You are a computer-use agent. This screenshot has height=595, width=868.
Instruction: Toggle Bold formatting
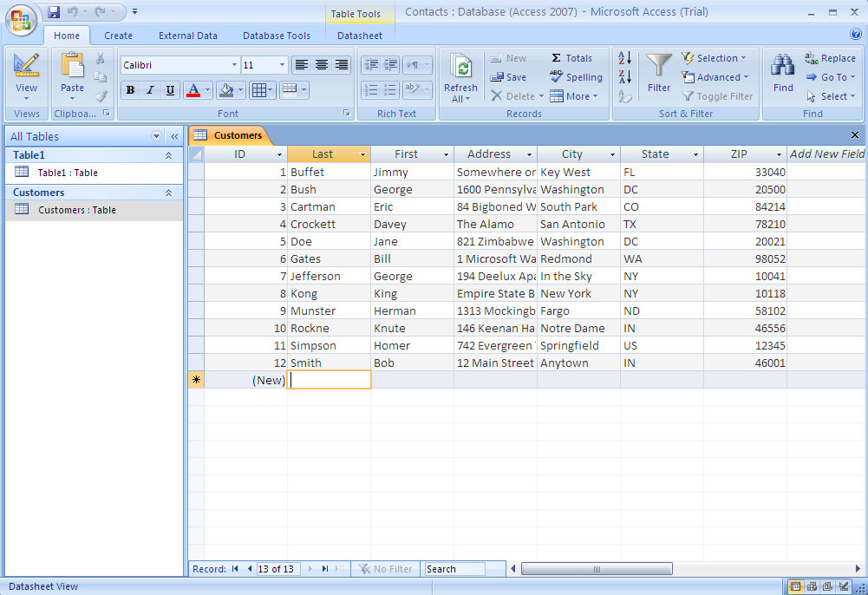click(x=130, y=89)
